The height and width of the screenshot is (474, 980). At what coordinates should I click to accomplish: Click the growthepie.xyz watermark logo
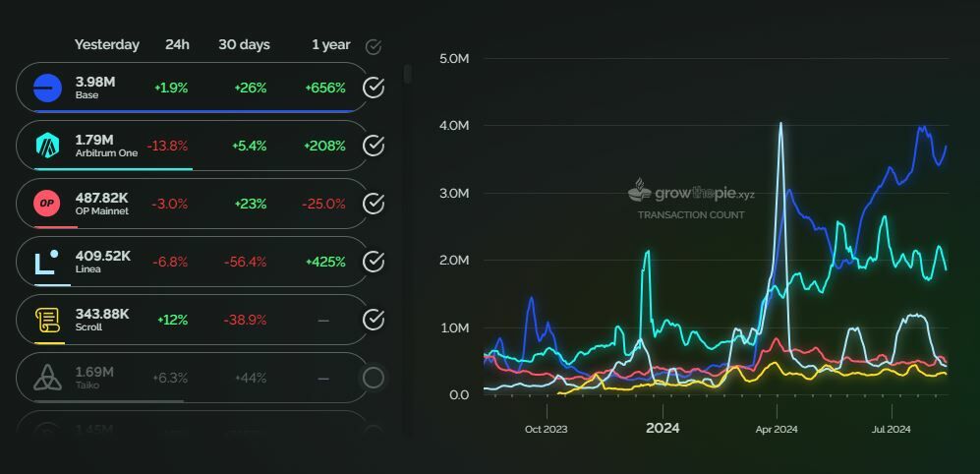click(x=691, y=193)
